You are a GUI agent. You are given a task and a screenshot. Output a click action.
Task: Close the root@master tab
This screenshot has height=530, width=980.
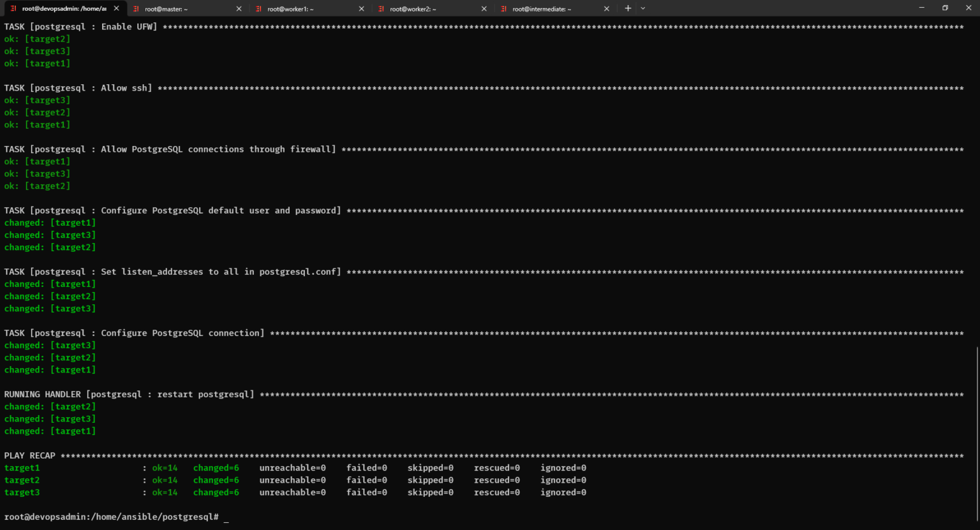(x=239, y=9)
